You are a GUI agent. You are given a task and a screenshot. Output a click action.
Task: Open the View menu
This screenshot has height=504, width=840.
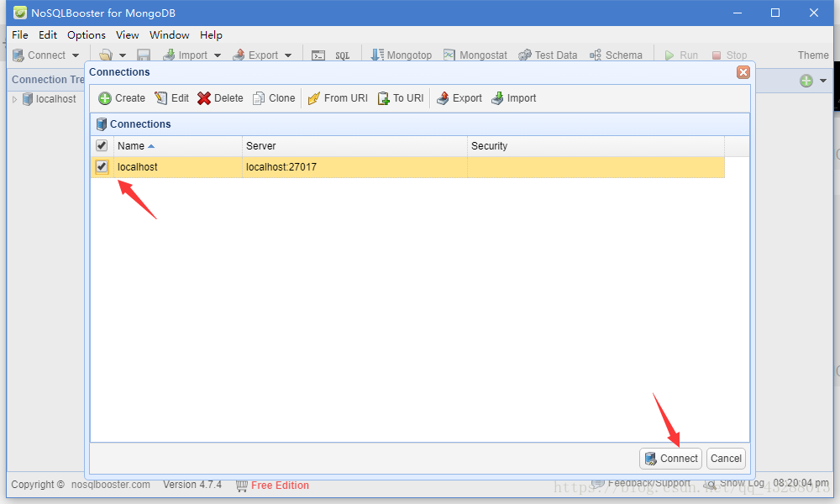(127, 34)
